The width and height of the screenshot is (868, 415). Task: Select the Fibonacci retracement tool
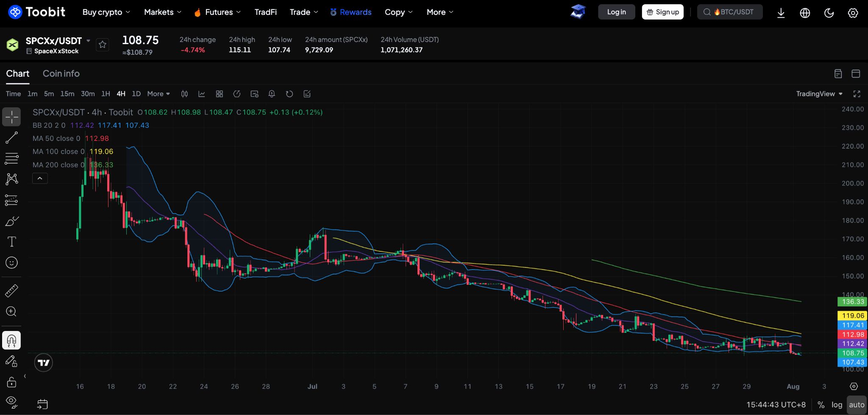pyautogui.click(x=11, y=158)
